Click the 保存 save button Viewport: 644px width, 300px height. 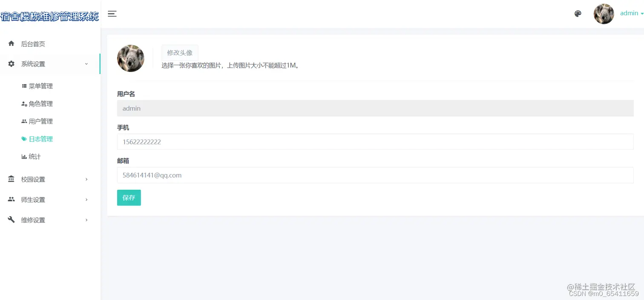[129, 197]
